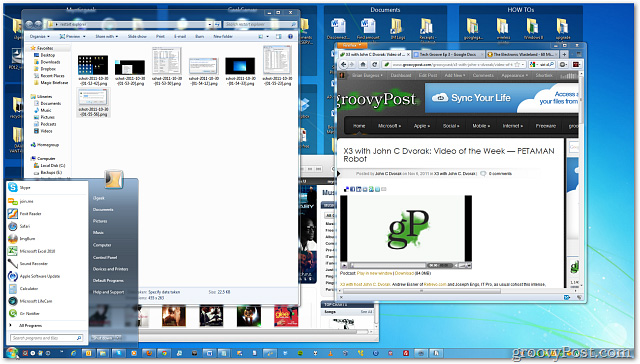Select Local Disk (C:) in the navigation pane
The width and height of the screenshot is (640, 364).
[x=53, y=166]
